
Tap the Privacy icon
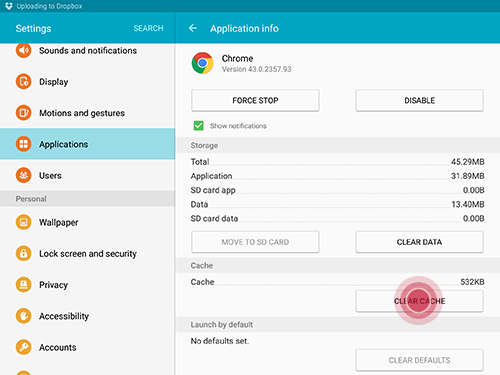tap(23, 284)
